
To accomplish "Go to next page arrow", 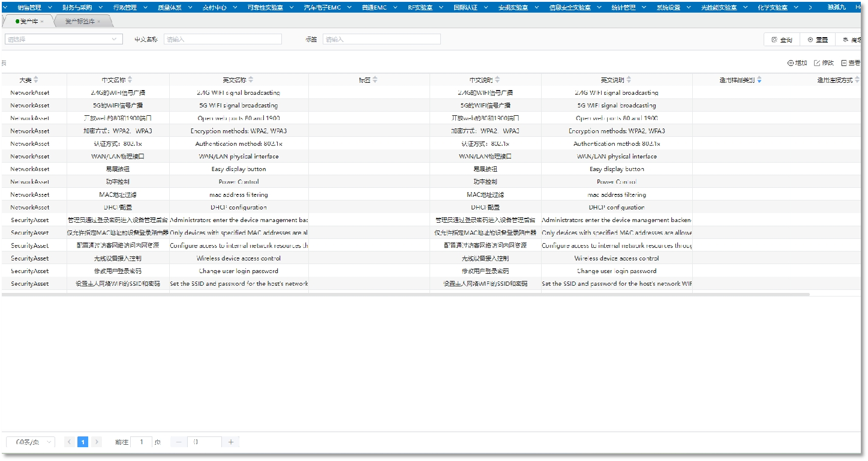I will pos(97,442).
